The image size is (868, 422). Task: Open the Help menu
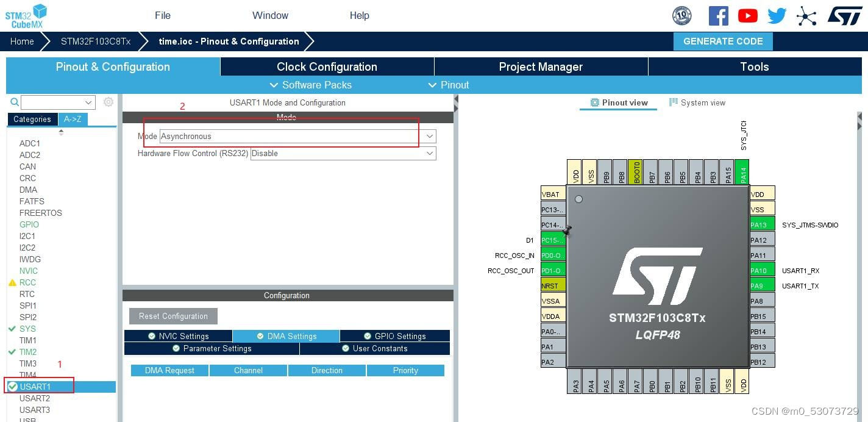pyautogui.click(x=360, y=15)
